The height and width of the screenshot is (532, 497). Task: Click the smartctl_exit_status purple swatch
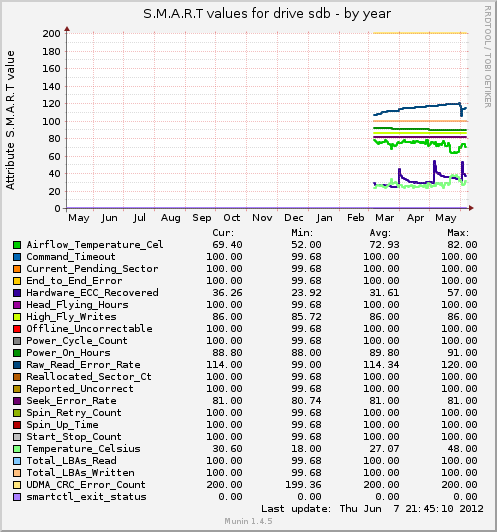[x=17, y=497]
